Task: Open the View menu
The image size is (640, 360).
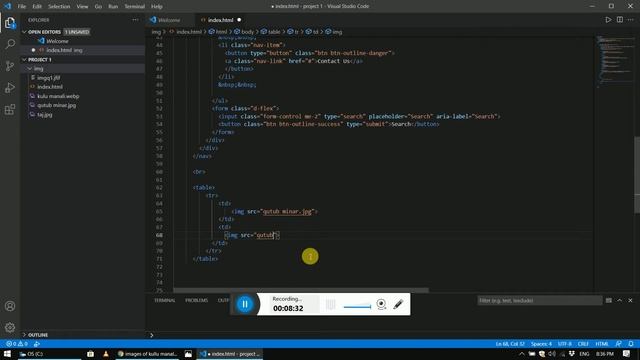Action: [x=82, y=7]
